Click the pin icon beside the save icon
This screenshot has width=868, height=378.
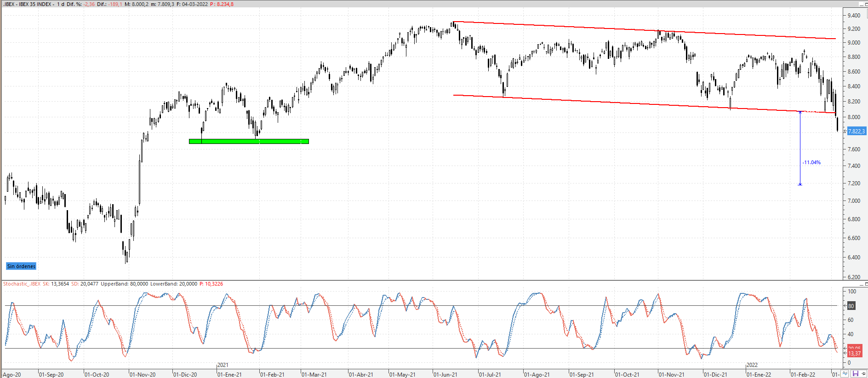point(863,373)
